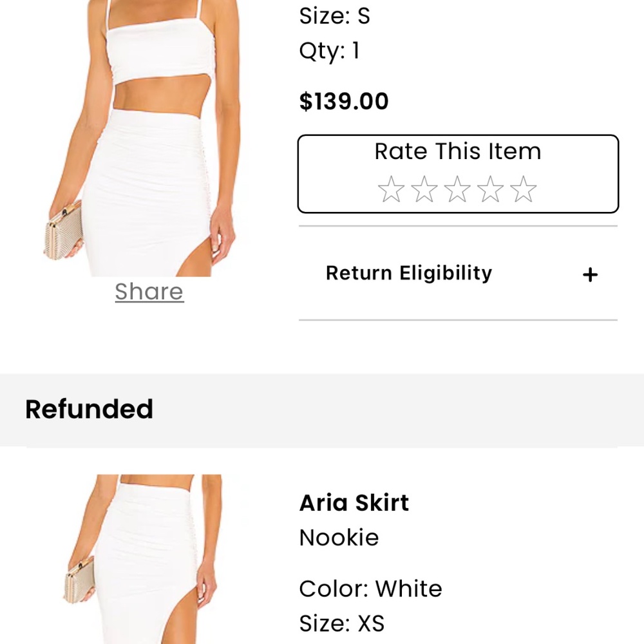Select the Size: S detail text
Image resolution: width=644 pixels, height=644 pixels.
point(333,15)
